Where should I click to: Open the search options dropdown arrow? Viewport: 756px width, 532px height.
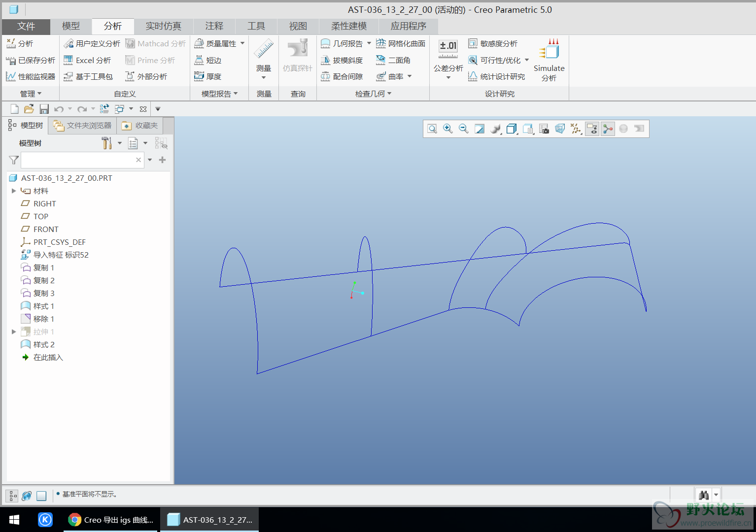click(x=150, y=160)
